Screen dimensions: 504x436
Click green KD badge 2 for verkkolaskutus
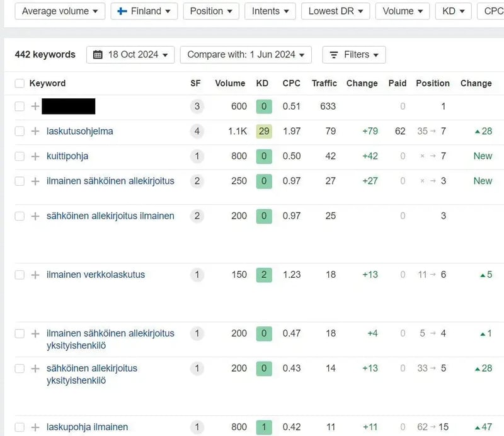[x=264, y=275]
